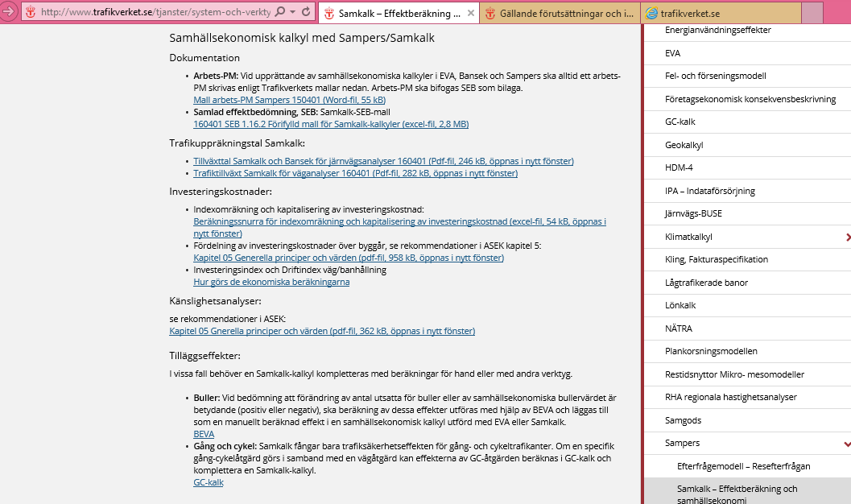Open Hur görs de ekonomiska beräkningarna link
The image size is (851, 504).
coord(271,282)
